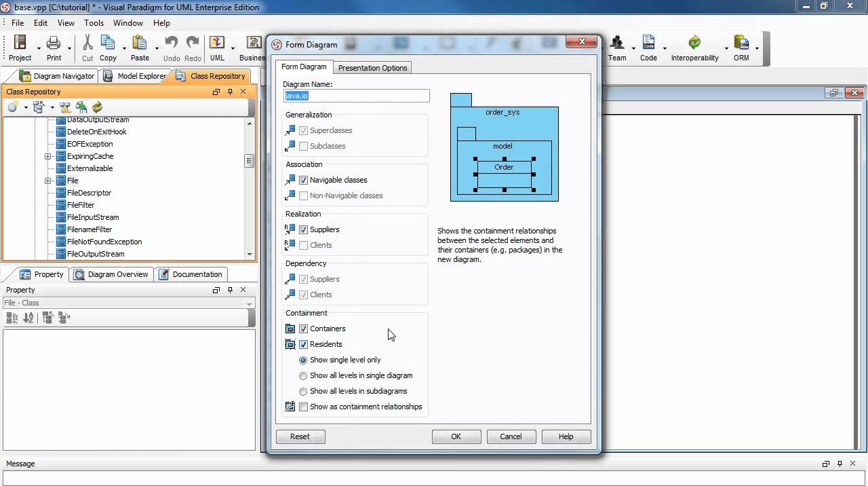Open the Paste button dropdown arrow
Viewport: 868px width, 486px height.
click(x=156, y=48)
